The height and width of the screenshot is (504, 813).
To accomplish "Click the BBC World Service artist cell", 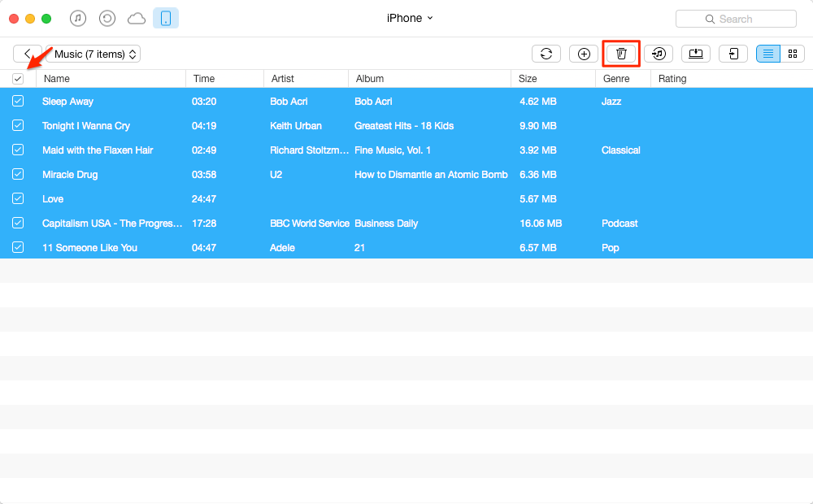I will [x=310, y=224].
